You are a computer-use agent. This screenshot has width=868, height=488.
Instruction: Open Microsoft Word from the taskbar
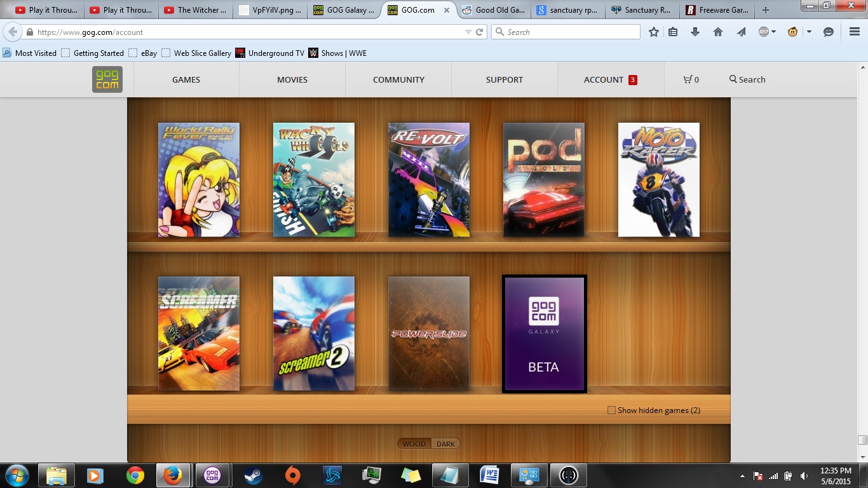489,475
